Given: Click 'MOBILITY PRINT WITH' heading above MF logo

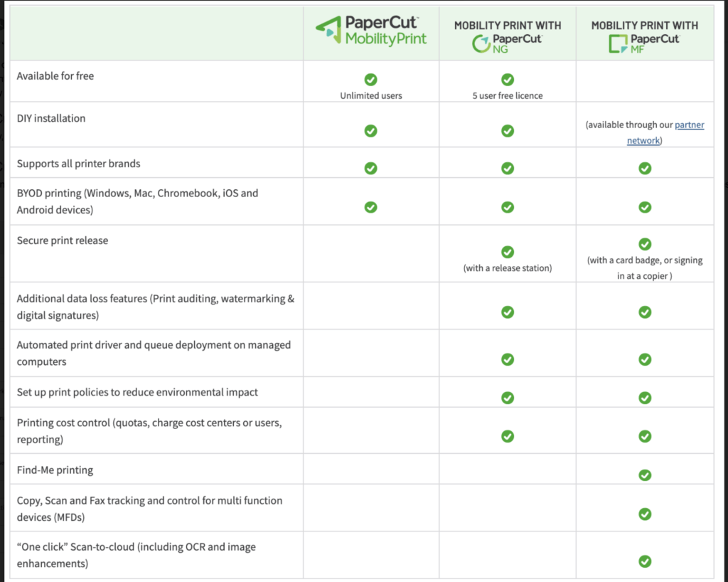Looking at the screenshot, I should [644, 26].
